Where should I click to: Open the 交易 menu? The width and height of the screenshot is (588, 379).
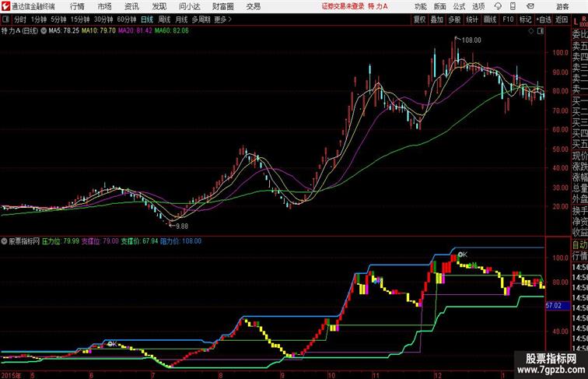[x=254, y=6]
